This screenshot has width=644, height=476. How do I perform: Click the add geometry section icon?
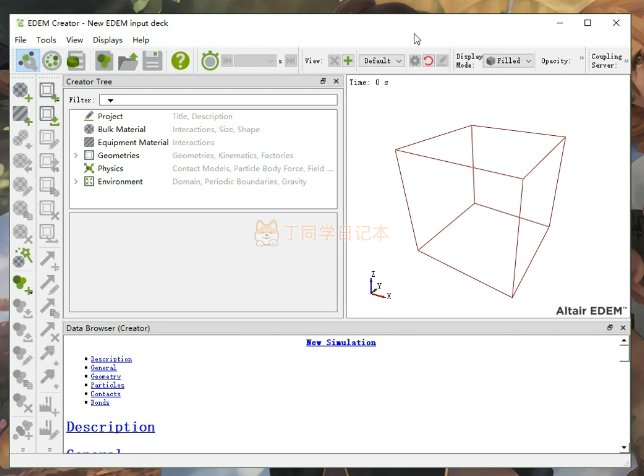pos(49,92)
